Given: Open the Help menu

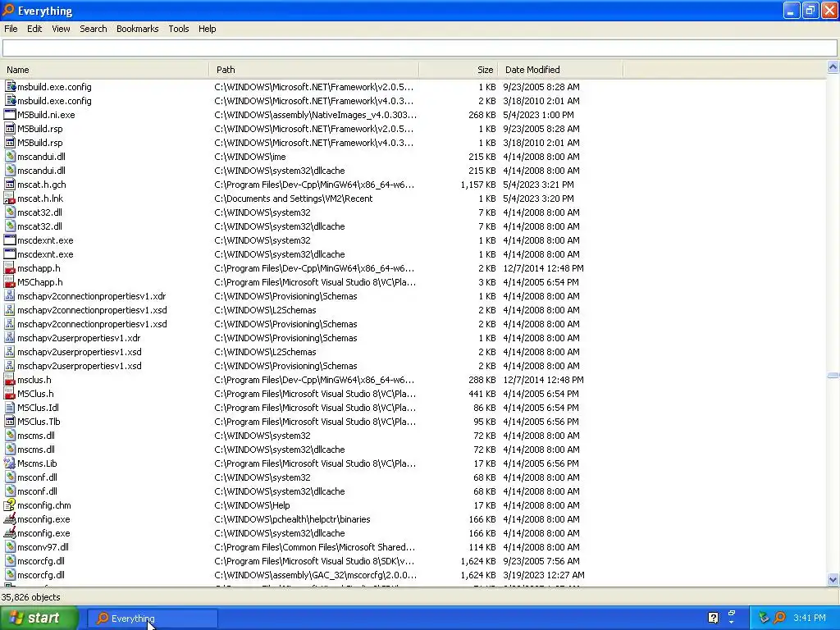Looking at the screenshot, I should 207,29.
